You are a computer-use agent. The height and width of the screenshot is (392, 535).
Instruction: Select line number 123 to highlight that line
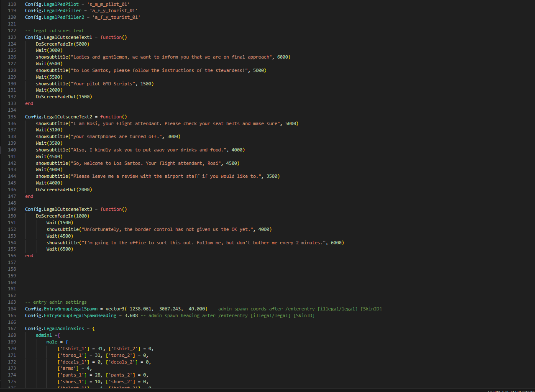12,37
